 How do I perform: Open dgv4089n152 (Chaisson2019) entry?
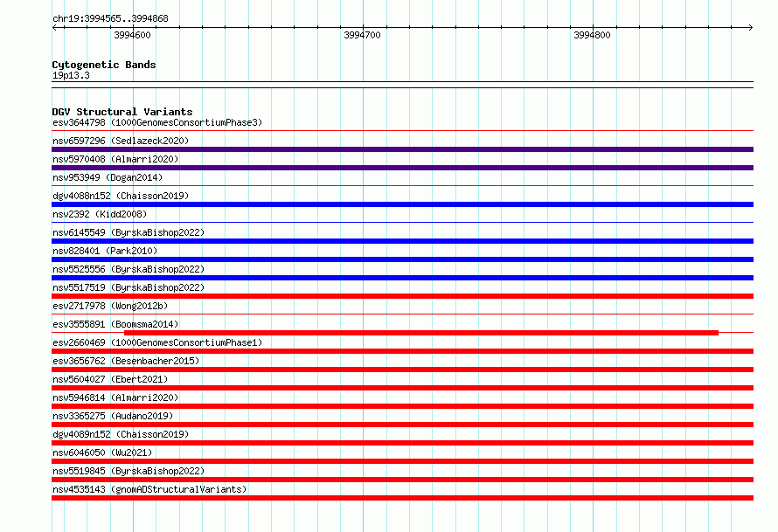coord(121,434)
